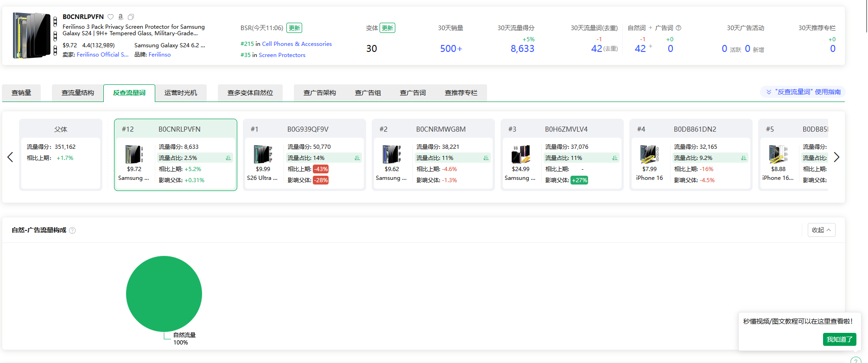868x363 pixels.
Task: Click the 流量占比: 9.2% row in the #4 card
Action: click(x=710, y=158)
